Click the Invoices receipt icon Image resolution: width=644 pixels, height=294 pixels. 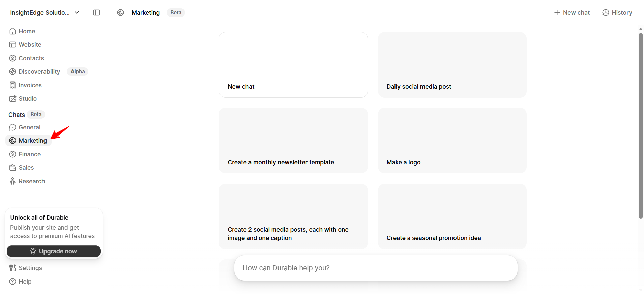[12, 85]
